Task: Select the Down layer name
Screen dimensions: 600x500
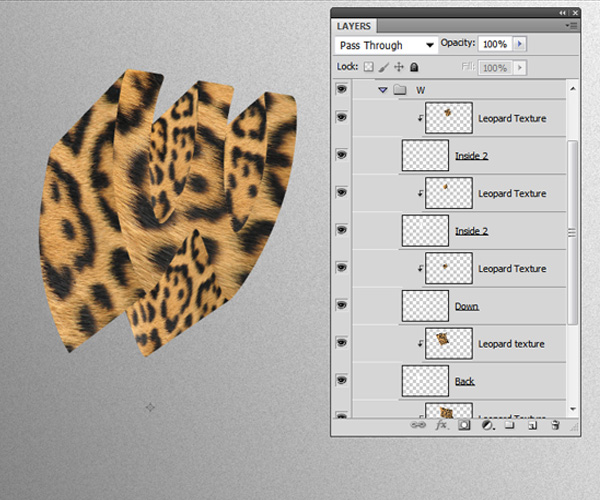Action: click(x=466, y=306)
